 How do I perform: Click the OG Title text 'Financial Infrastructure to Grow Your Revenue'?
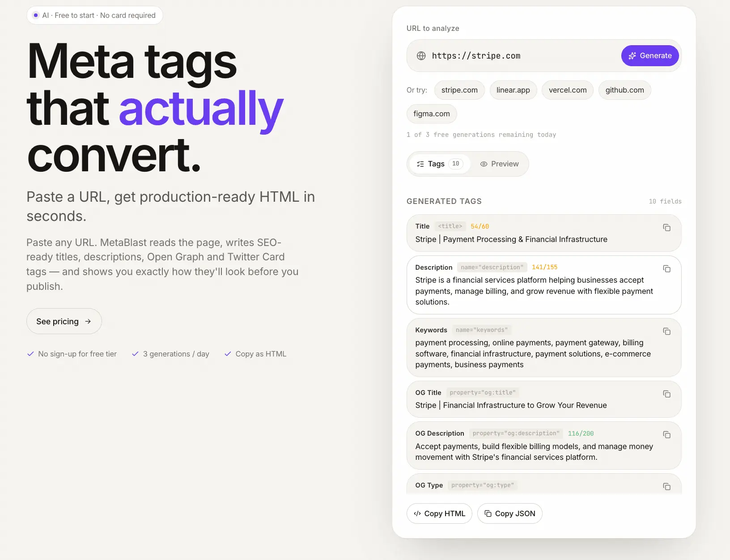click(x=525, y=405)
